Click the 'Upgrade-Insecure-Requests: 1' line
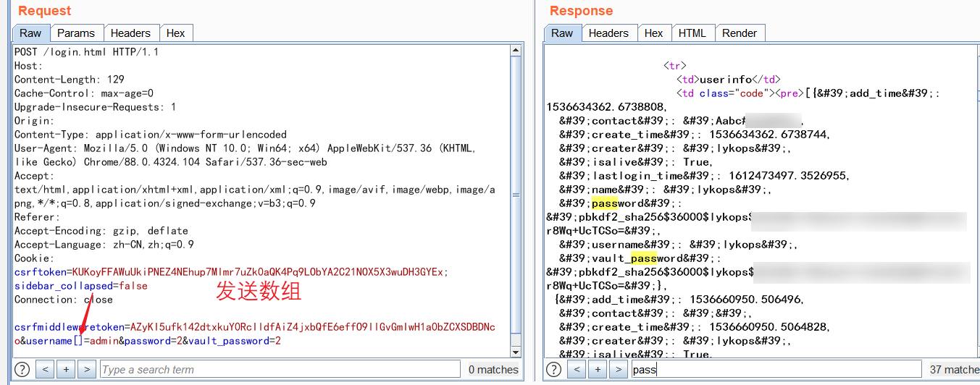 click(x=96, y=107)
